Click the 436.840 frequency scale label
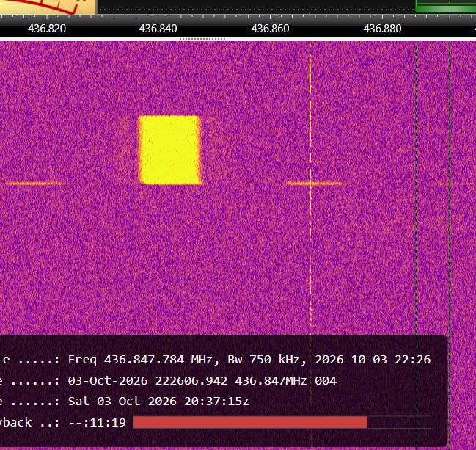Screen dimensions: 476x450 (158, 29)
